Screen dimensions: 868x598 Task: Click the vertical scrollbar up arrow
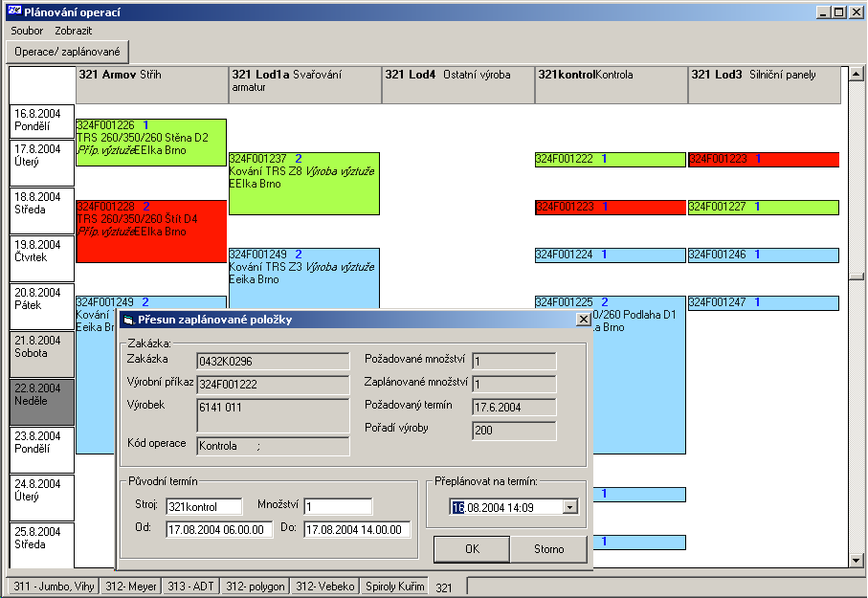coord(857,74)
